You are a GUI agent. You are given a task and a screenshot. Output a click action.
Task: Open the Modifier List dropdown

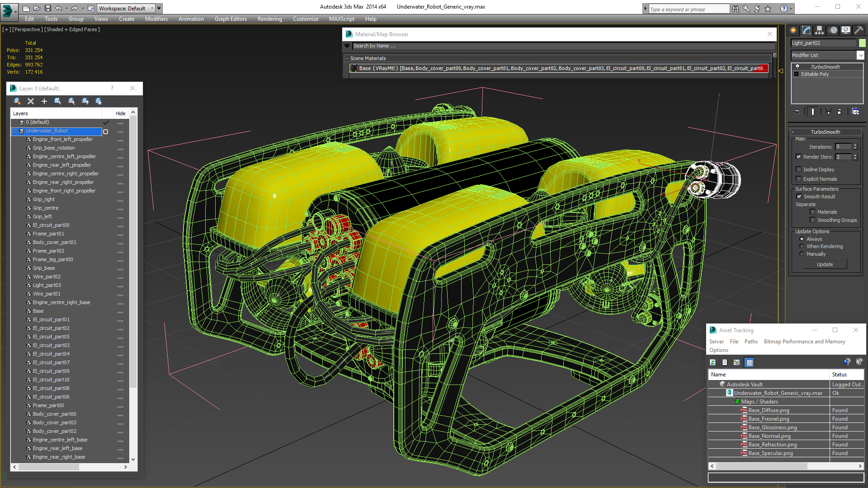(x=860, y=55)
